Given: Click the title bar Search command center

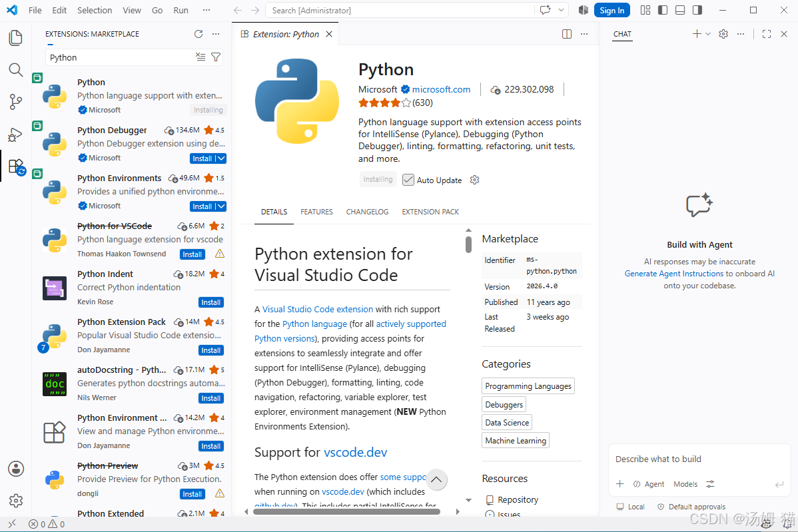Looking at the screenshot, I should (x=399, y=10).
